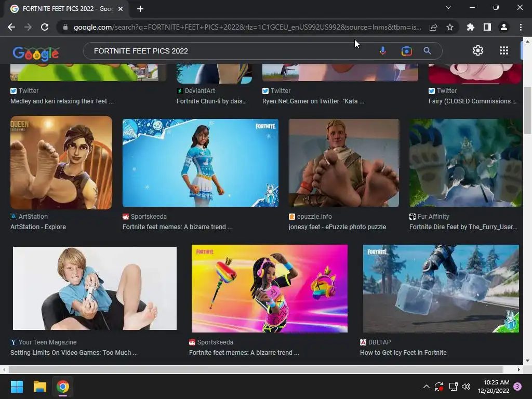Open the epuzzle.info Jonesy thumbnail
This screenshot has height=399, width=532.
tap(344, 163)
